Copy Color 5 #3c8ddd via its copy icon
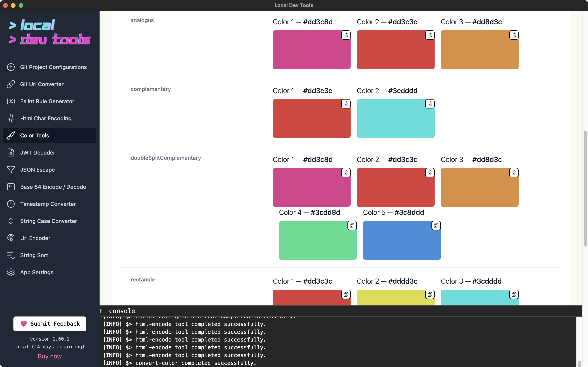The width and height of the screenshot is (588, 367). (436, 225)
